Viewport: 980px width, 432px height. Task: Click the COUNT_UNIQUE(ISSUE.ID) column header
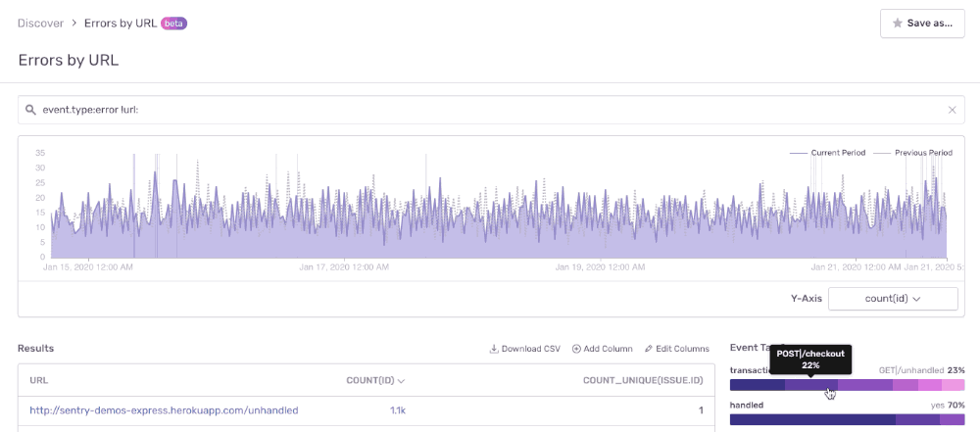pyautogui.click(x=643, y=380)
